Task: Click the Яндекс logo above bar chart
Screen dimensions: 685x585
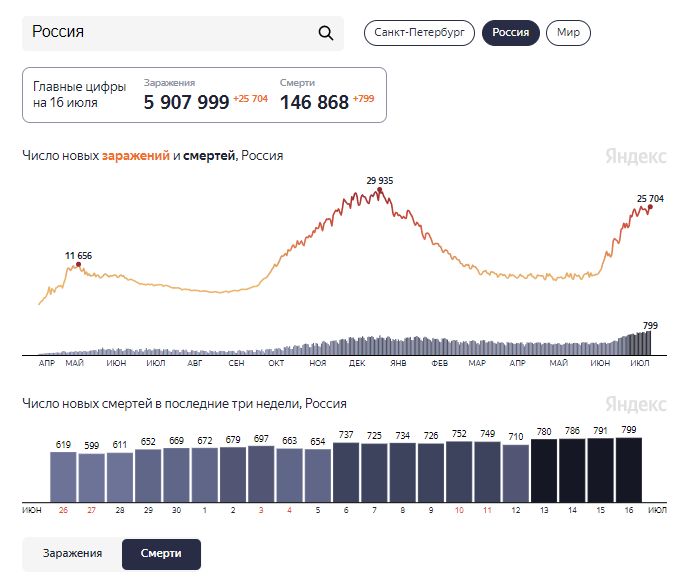Action: [x=636, y=405]
